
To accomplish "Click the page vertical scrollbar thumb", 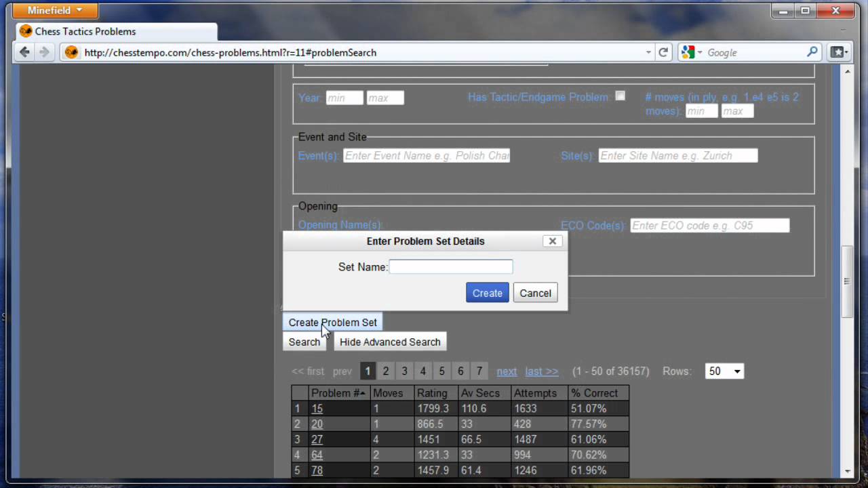I will click(x=847, y=281).
